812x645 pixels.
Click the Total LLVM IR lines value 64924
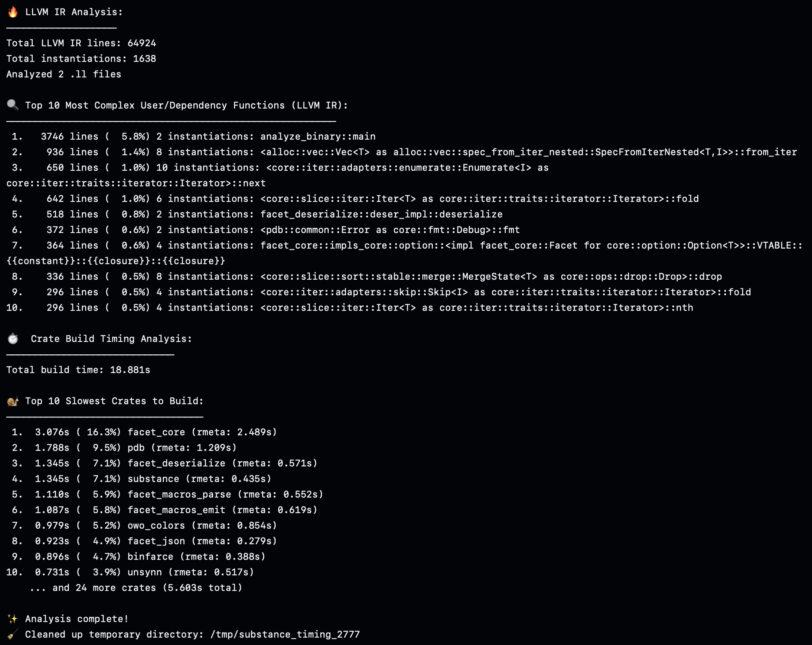point(142,43)
